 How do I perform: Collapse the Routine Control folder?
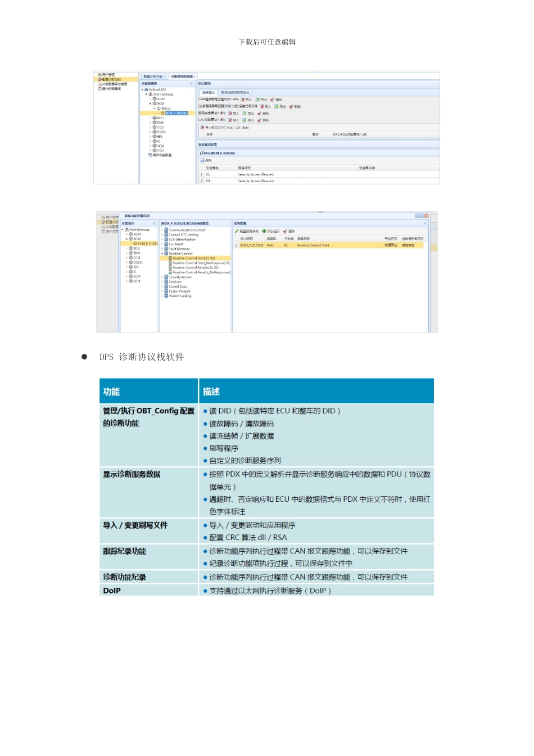[162, 254]
